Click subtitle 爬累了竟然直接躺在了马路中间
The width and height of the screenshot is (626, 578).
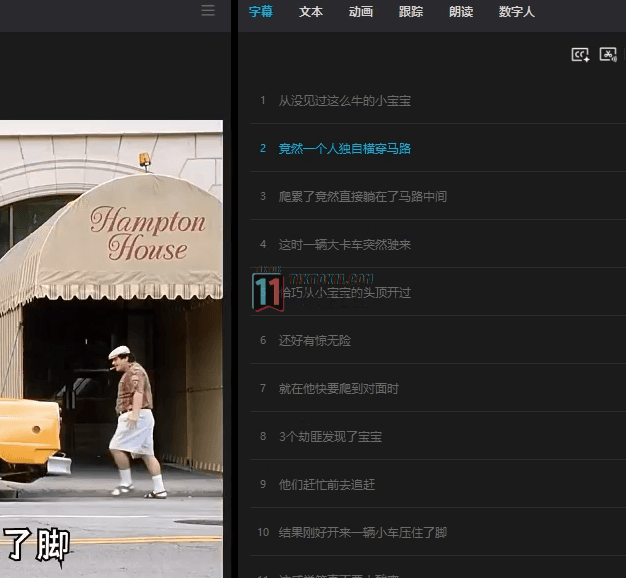(363, 197)
